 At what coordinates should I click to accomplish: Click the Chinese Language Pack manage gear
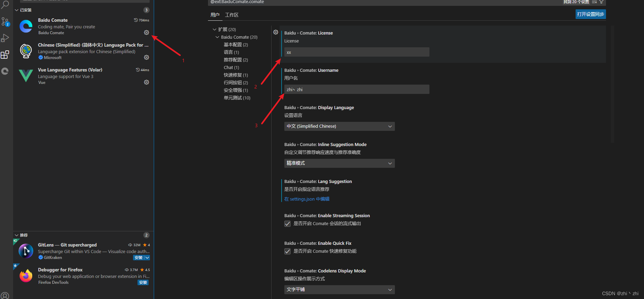(146, 57)
